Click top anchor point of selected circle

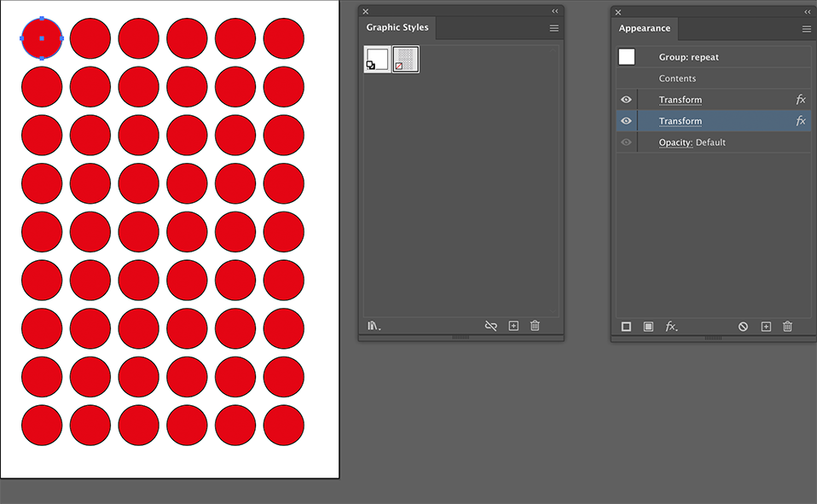[42, 19]
